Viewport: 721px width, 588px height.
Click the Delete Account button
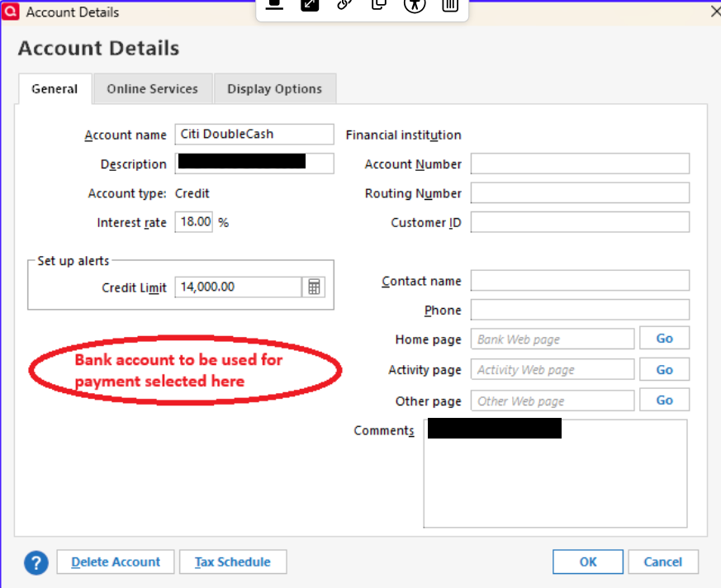(116, 562)
